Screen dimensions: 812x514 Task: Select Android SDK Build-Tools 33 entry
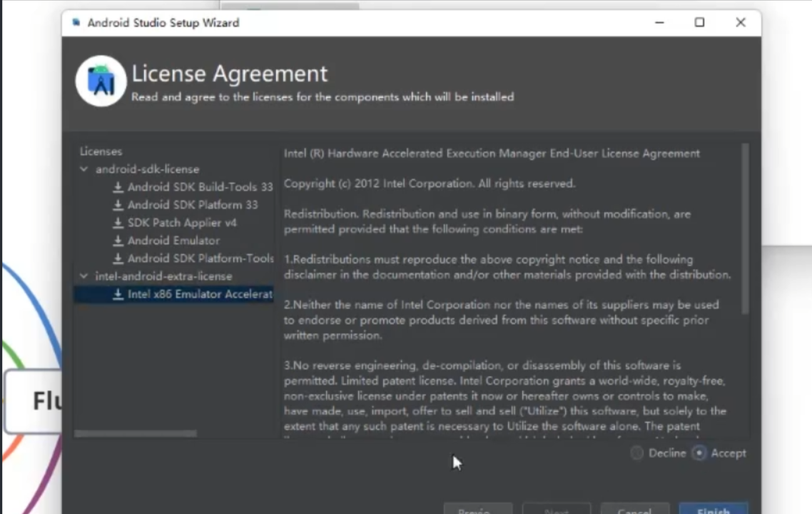click(x=200, y=187)
